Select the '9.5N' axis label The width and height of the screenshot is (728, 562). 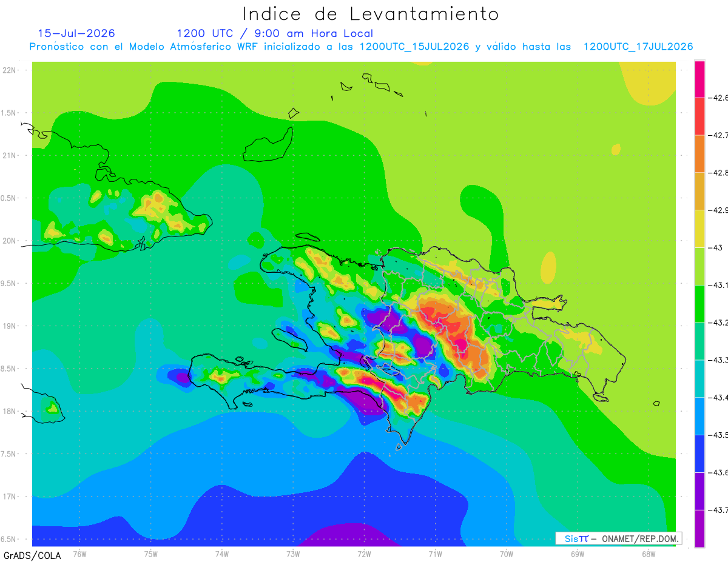pyautogui.click(x=9, y=283)
